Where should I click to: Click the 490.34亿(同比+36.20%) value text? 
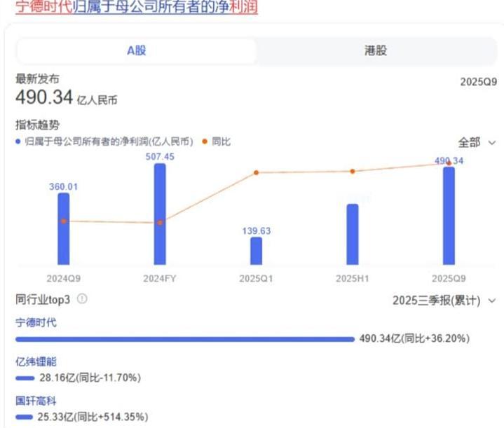pos(415,338)
